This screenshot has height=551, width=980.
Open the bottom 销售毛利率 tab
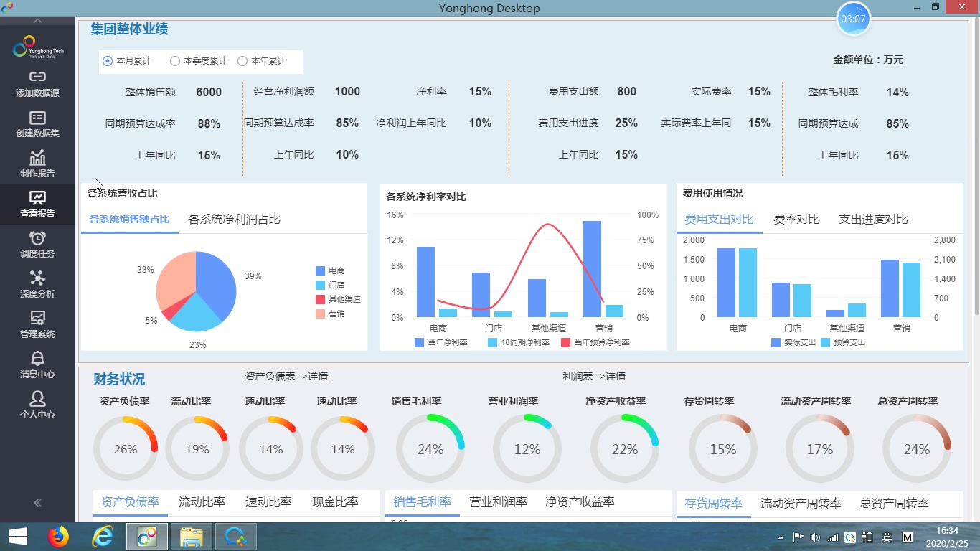(422, 502)
